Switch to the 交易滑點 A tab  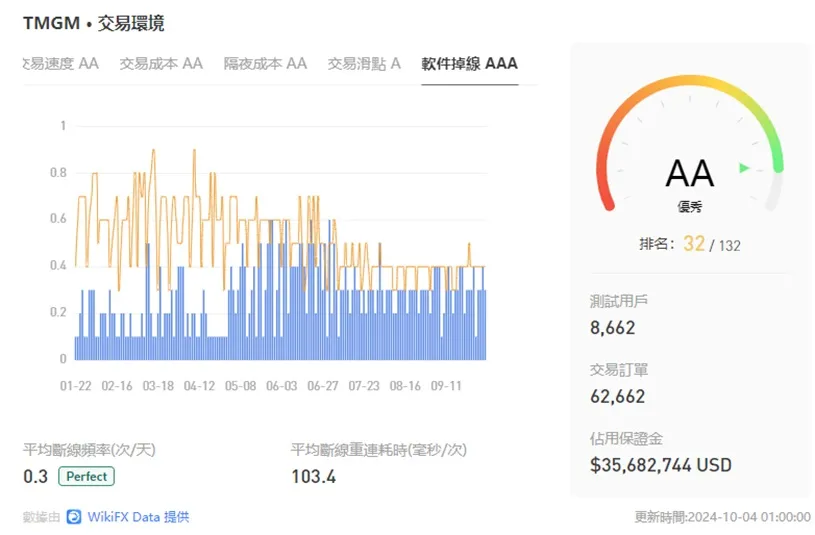(x=364, y=63)
